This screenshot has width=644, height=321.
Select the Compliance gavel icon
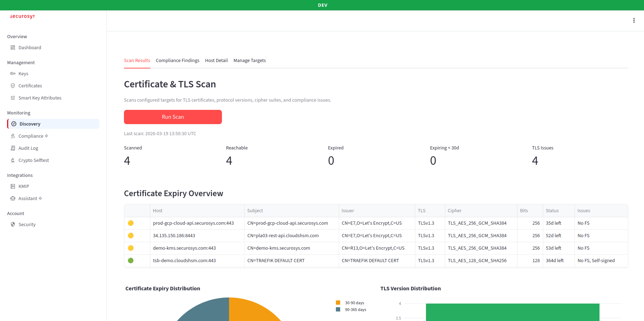(13, 136)
